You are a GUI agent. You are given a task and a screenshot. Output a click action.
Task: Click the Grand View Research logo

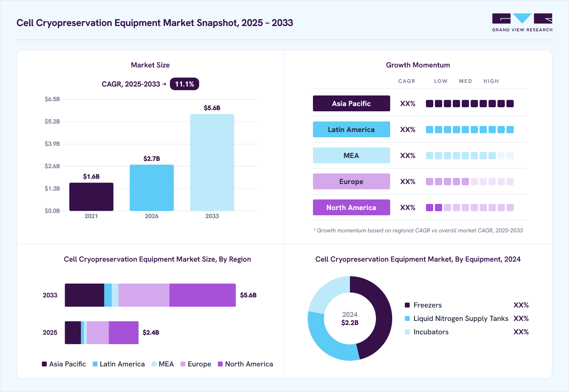coord(522,23)
